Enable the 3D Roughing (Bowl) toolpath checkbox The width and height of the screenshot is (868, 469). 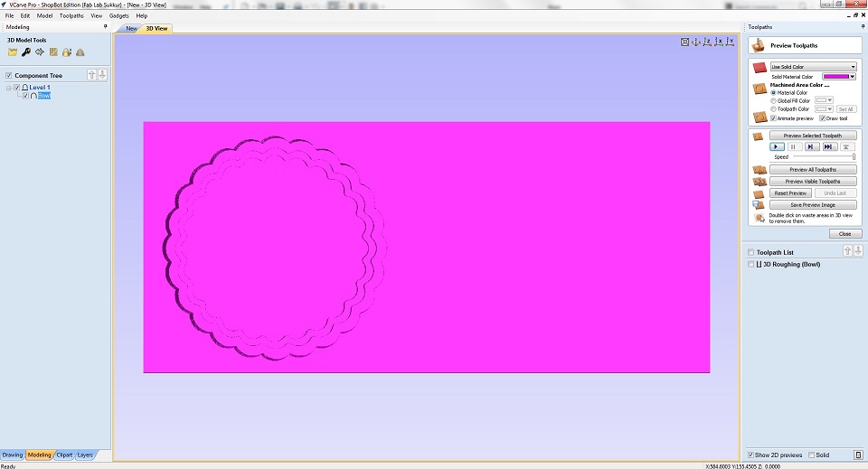751,265
